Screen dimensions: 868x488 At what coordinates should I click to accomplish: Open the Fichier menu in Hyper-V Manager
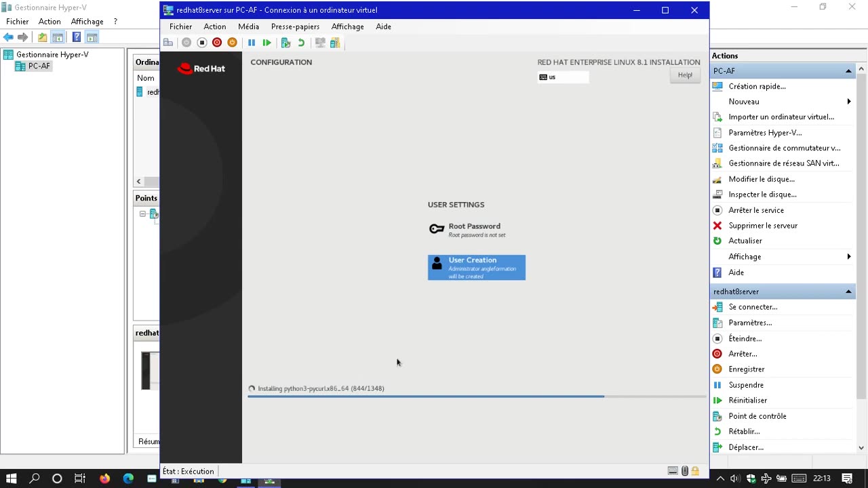(18, 22)
